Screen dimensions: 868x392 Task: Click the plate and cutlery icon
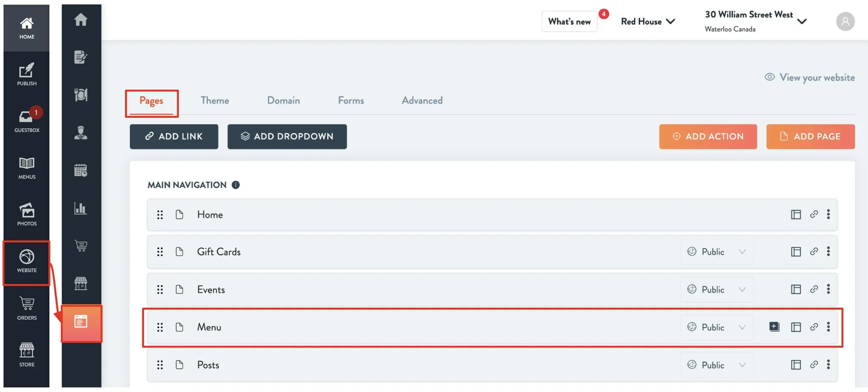coord(81,95)
